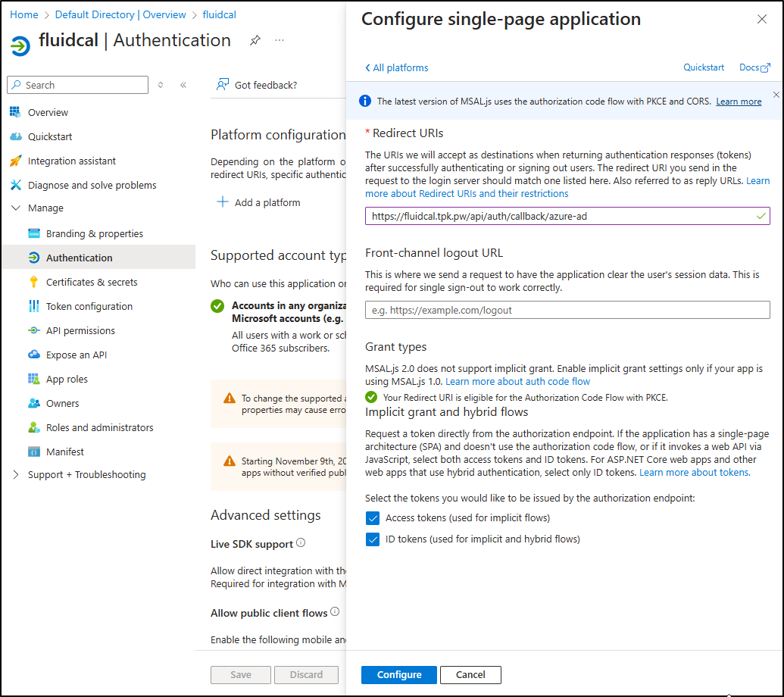Image resolution: width=784 pixels, height=697 pixels.
Task: Collapse the sidebar with double chevron
Action: coord(183,85)
